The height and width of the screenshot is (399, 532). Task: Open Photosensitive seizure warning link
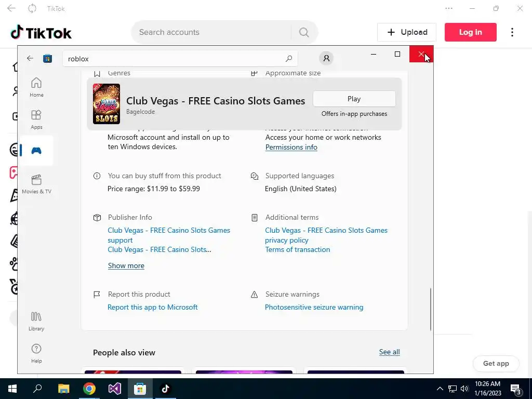[x=314, y=307]
